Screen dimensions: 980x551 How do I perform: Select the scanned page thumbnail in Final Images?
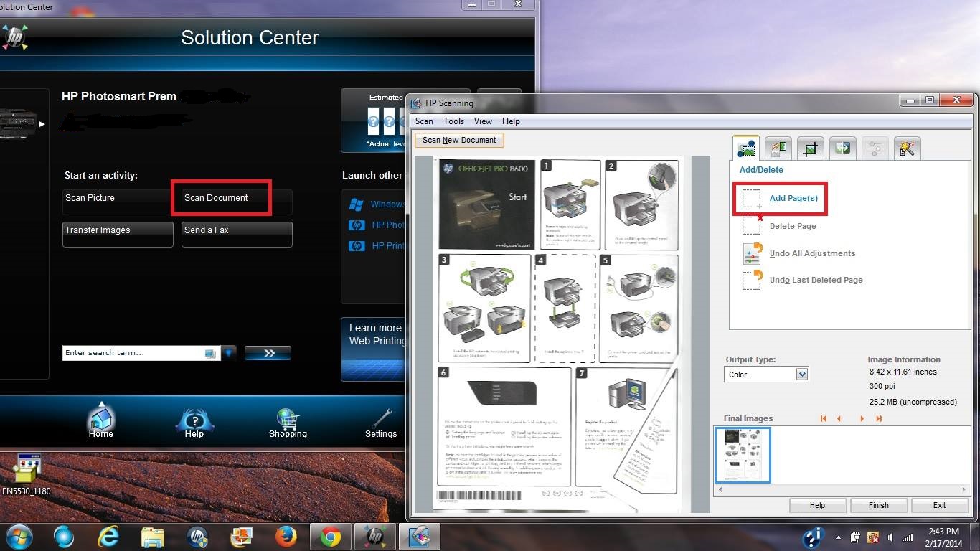point(743,455)
